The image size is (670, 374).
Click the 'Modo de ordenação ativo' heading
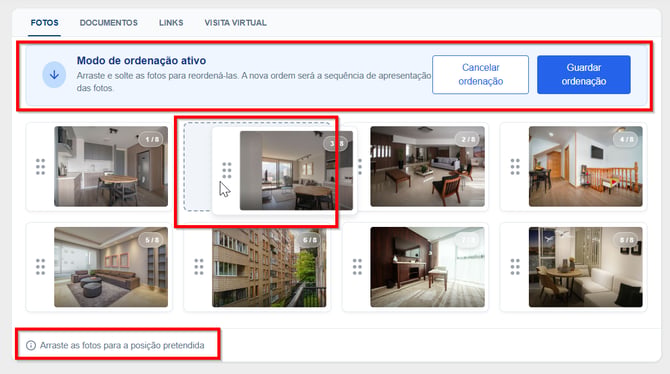pyautogui.click(x=141, y=61)
